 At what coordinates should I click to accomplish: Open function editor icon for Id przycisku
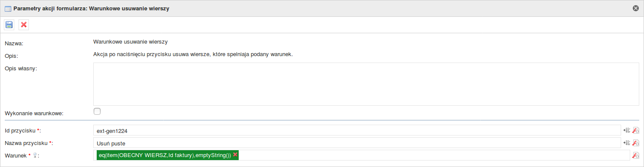[x=635, y=130]
